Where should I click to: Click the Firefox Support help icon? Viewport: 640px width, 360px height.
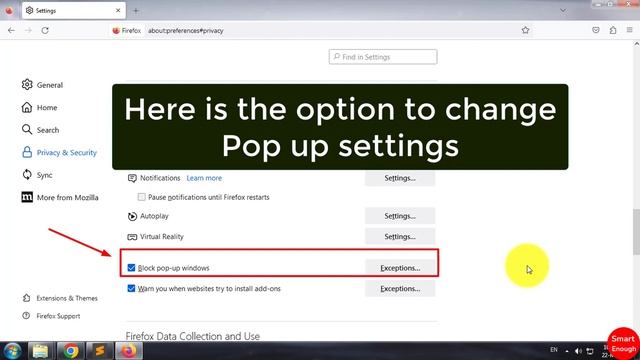click(26, 316)
